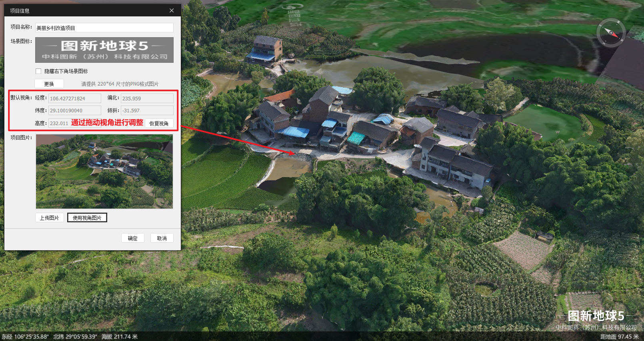Viewport: 644px width, 341px height.
Task: Click the 高度 height field
Action: pos(59,123)
